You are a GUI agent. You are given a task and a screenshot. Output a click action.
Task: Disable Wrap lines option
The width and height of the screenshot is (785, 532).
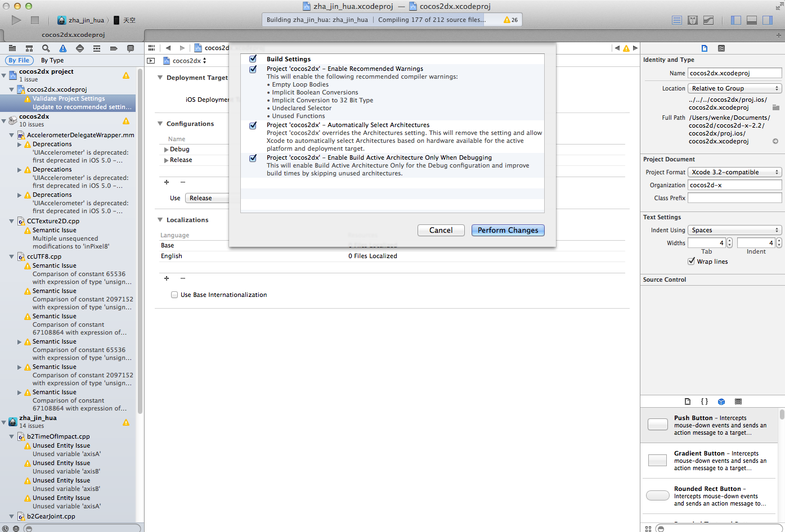[x=691, y=262]
